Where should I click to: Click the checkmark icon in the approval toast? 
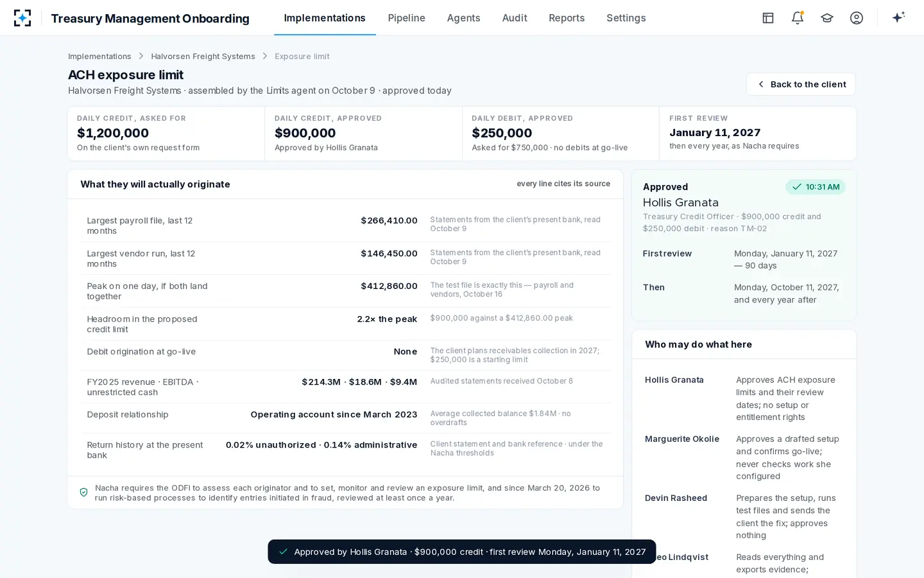tap(283, 552)
